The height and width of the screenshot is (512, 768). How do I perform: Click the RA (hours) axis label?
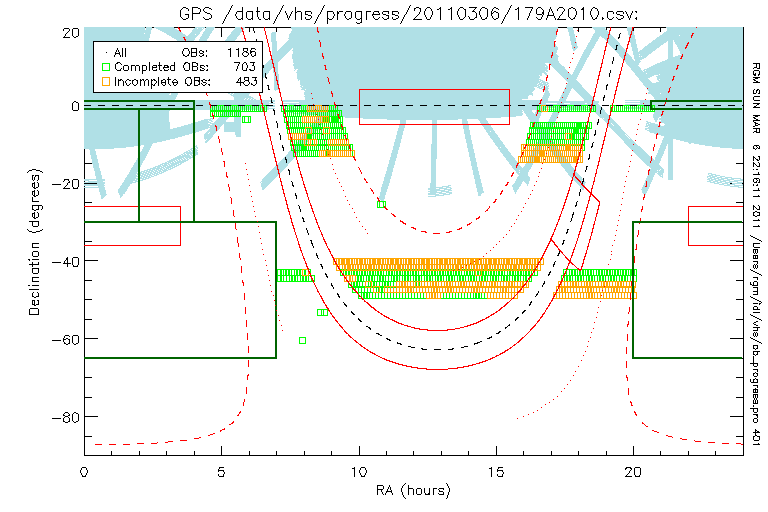coord(413,491)
